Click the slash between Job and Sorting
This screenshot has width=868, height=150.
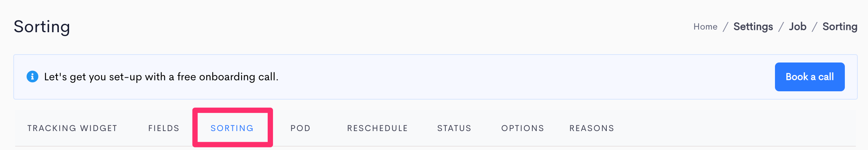(x=814, y=27)
